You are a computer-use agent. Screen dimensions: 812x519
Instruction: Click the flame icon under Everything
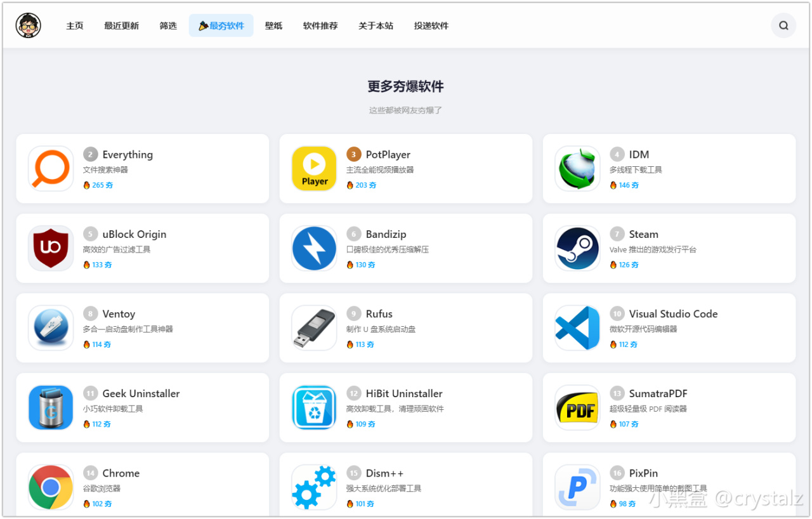point(87,185)
